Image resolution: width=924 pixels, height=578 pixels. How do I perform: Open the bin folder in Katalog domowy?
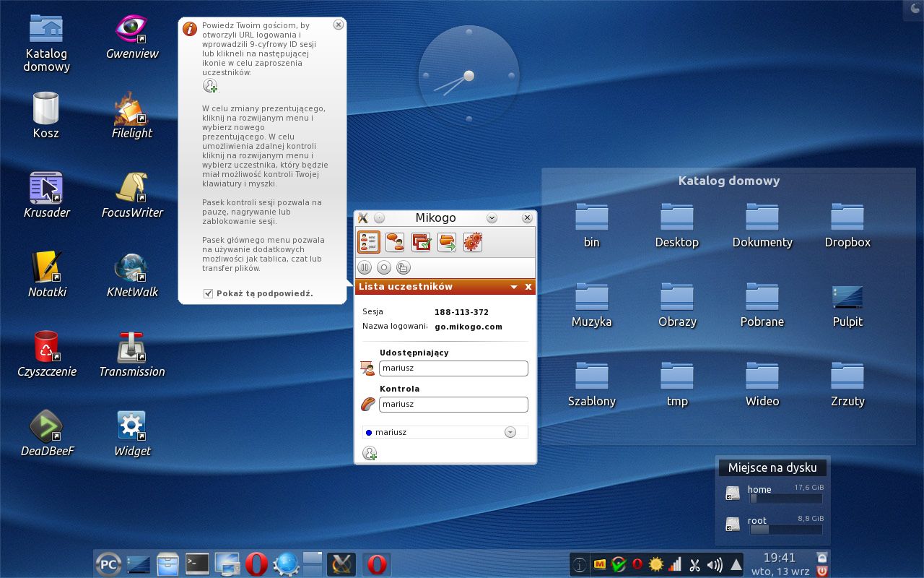[592, 225]
